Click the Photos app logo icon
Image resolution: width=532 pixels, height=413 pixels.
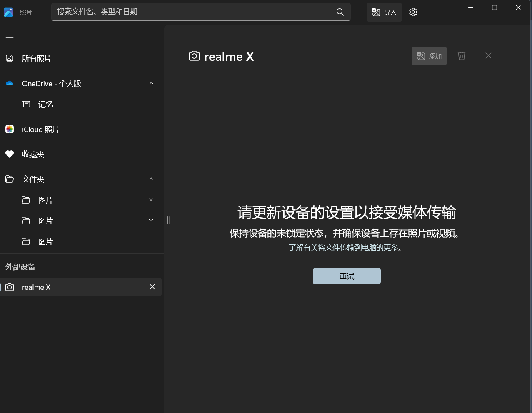click(x=9, y=12)
